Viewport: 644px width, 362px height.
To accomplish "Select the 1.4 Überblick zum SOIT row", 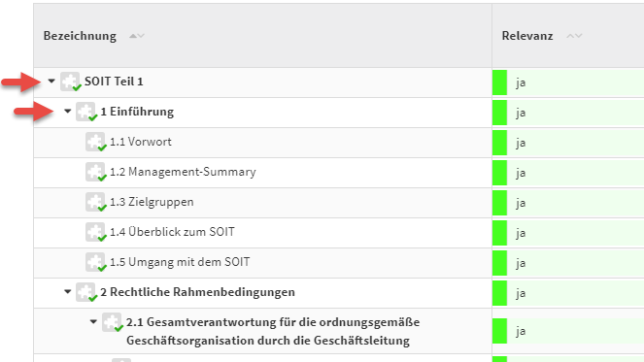I will pos(263,232).
